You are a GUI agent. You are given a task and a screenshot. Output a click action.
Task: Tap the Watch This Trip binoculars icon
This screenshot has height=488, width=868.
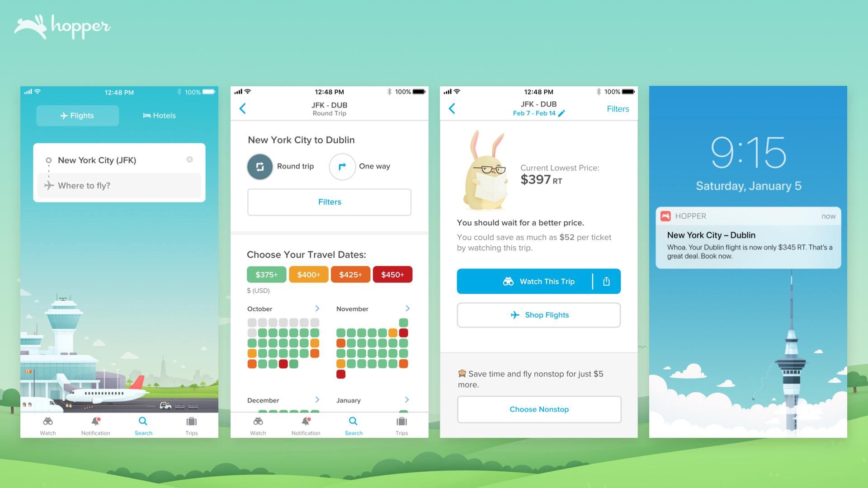[x=509, y=281]
